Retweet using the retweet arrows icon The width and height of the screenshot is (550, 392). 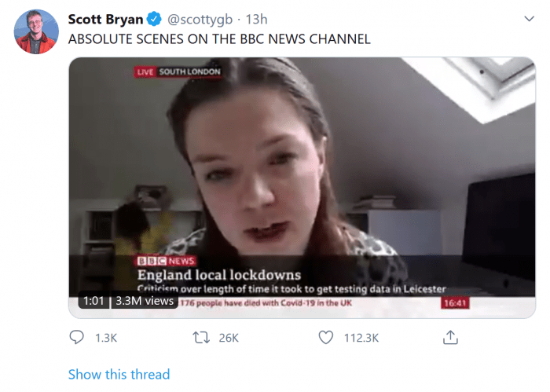pos(201,338)
